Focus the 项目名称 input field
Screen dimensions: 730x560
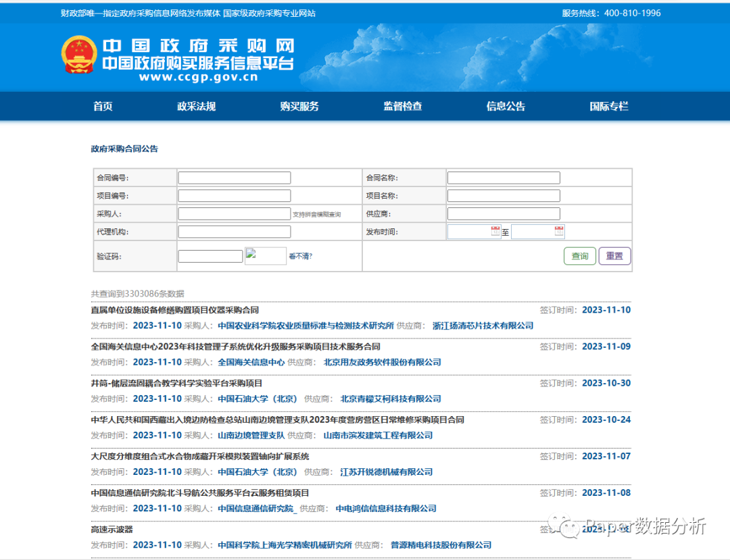pyautogui.click(x=504, y=196)
